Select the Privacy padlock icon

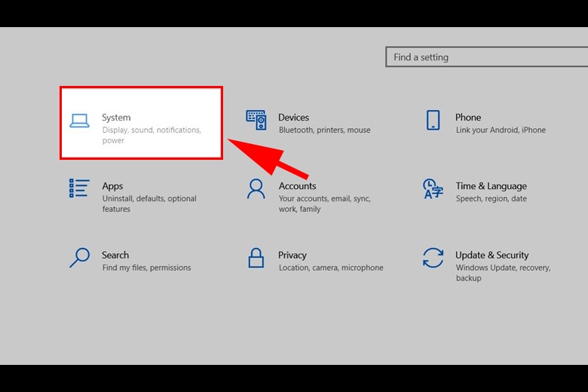tap(256, 258)
